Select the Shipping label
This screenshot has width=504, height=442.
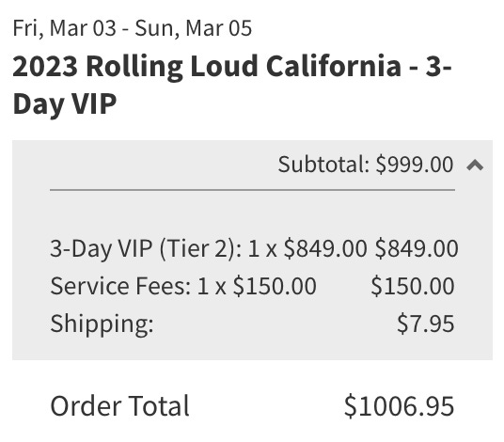click(102, 324)
